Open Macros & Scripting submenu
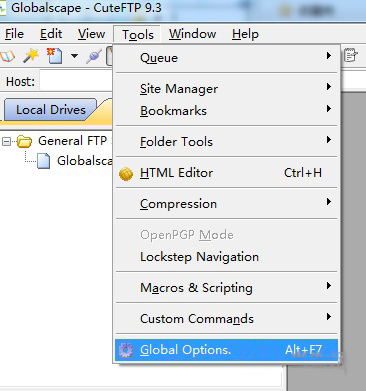Viewport: 366px width, 391px height. tap(227, 287)
